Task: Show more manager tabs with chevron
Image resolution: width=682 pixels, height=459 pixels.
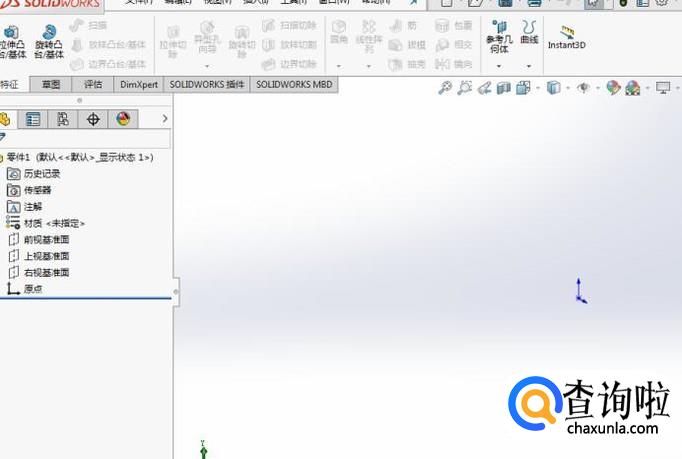Action: click(165, 118)
